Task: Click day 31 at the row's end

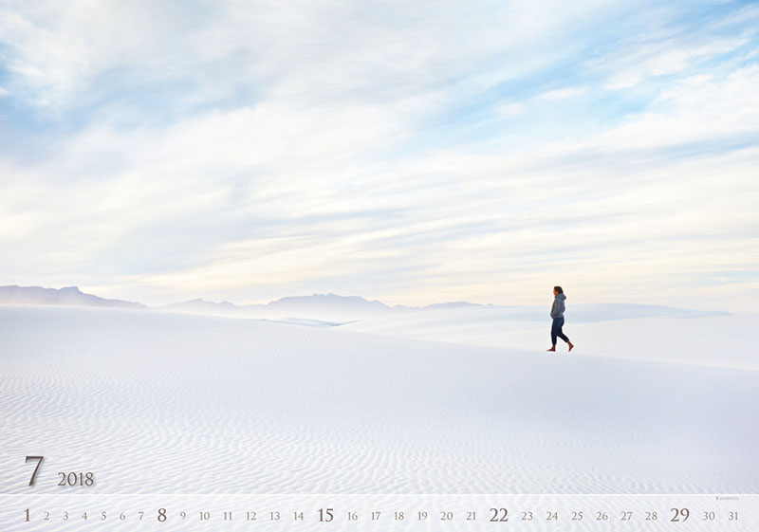Action: pyautogui.click(x=732, y=516)
